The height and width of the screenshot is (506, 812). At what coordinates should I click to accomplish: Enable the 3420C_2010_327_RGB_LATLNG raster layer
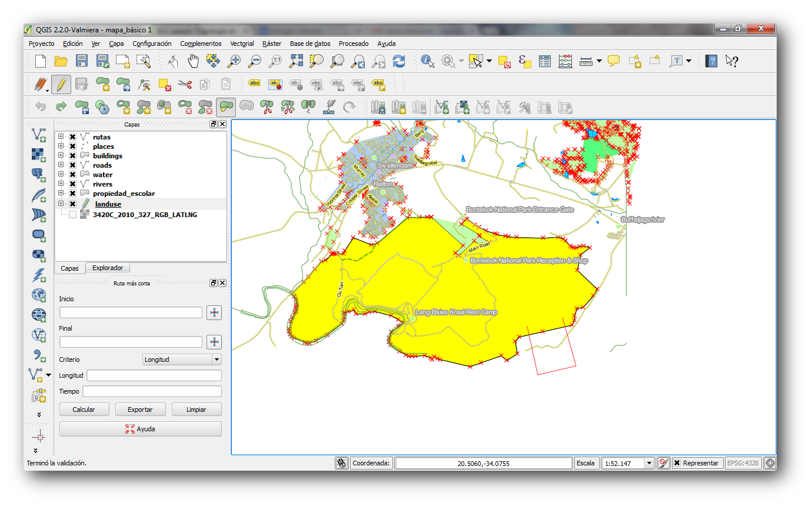coord(72,215)
